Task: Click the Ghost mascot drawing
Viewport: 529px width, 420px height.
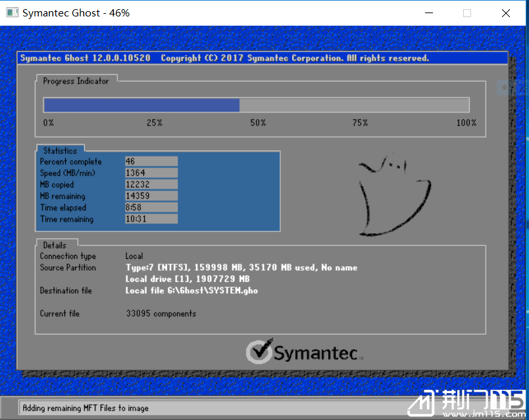Action: (395, 195)
